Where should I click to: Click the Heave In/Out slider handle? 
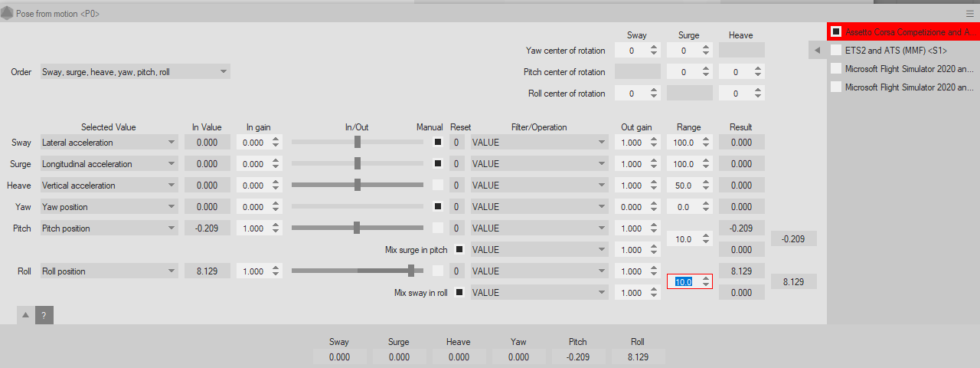pyautogui.click(x=358, y=186)
